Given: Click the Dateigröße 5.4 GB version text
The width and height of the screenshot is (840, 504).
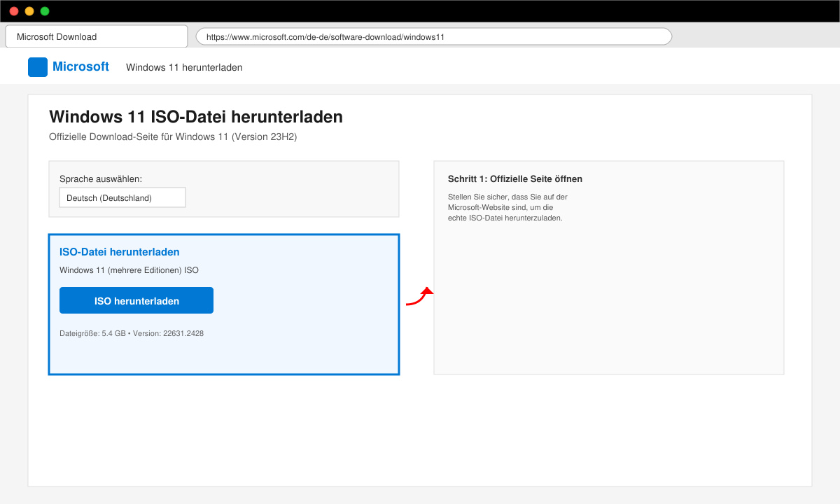Looking at the screenshot, I should click(x=132, y=333).
